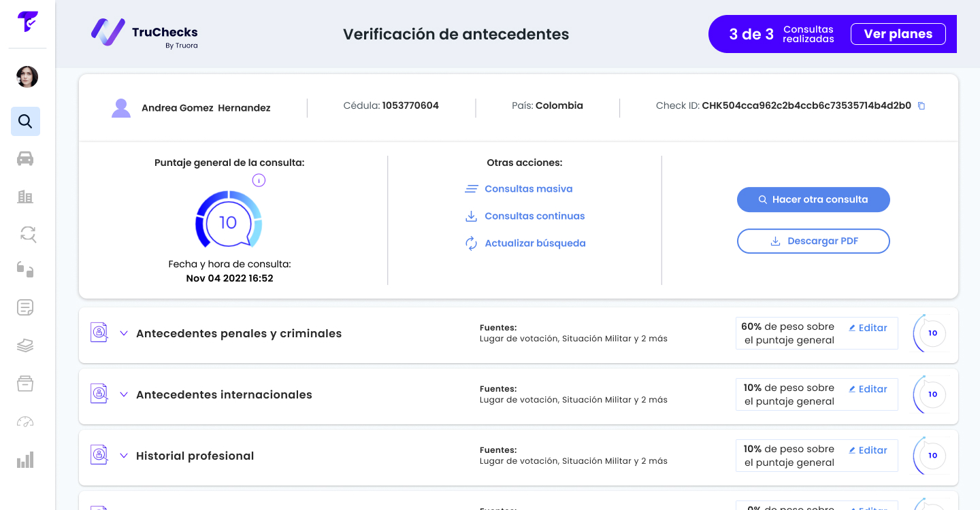Click the name Andrea Gomez Hernandez
Image resolution: width=980 pixels, height=510 pixels.
click(x=206, y=108)
